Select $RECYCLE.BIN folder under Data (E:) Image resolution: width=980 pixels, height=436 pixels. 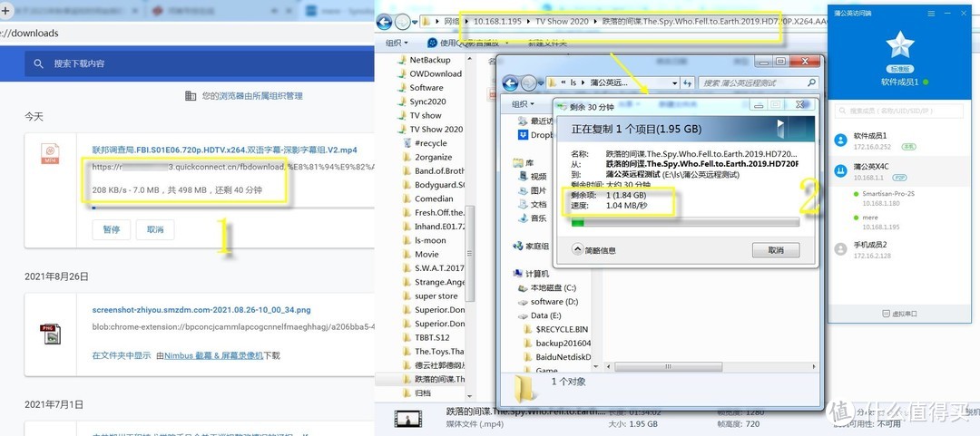(555, 329)
